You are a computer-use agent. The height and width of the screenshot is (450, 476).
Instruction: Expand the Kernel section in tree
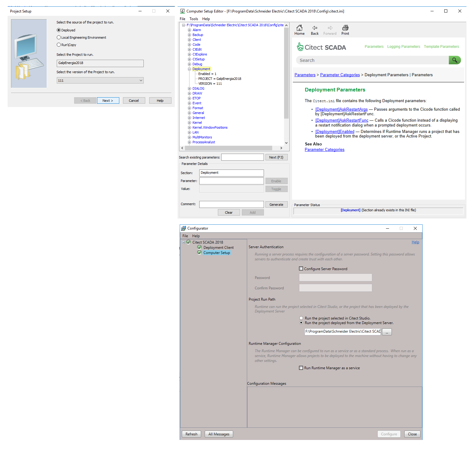[x=189, y=123]
